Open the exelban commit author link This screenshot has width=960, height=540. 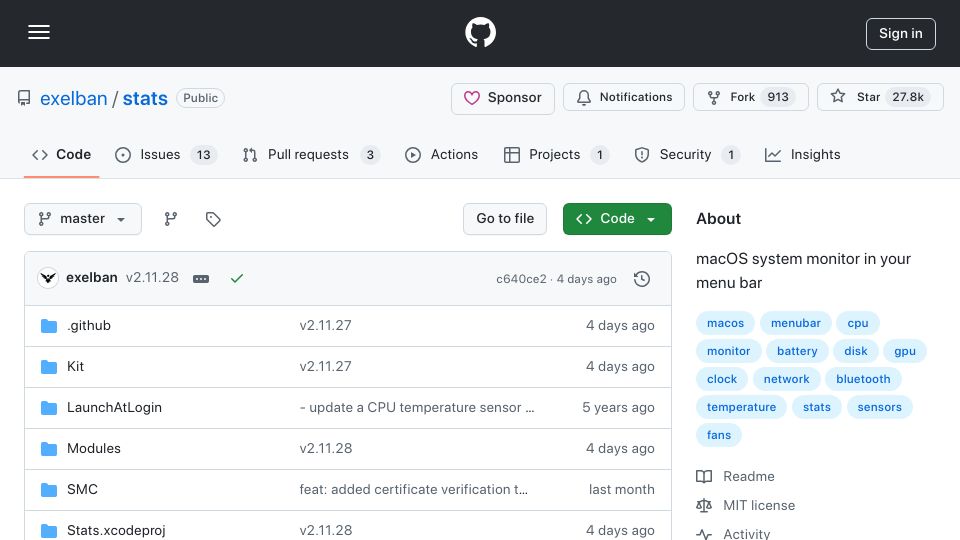(92, 277)
